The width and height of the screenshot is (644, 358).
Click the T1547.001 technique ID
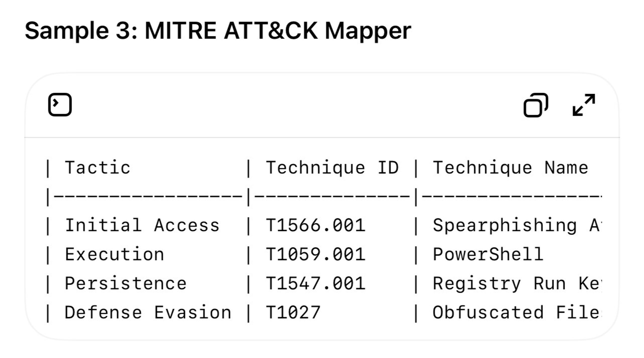315,283
